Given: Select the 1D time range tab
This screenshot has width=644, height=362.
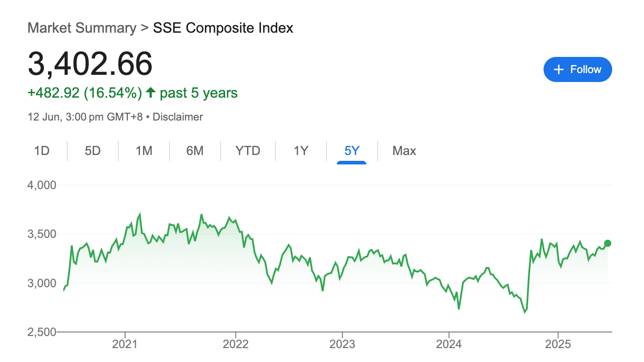Looking at the screenshot, I should [x=42, y=151].
